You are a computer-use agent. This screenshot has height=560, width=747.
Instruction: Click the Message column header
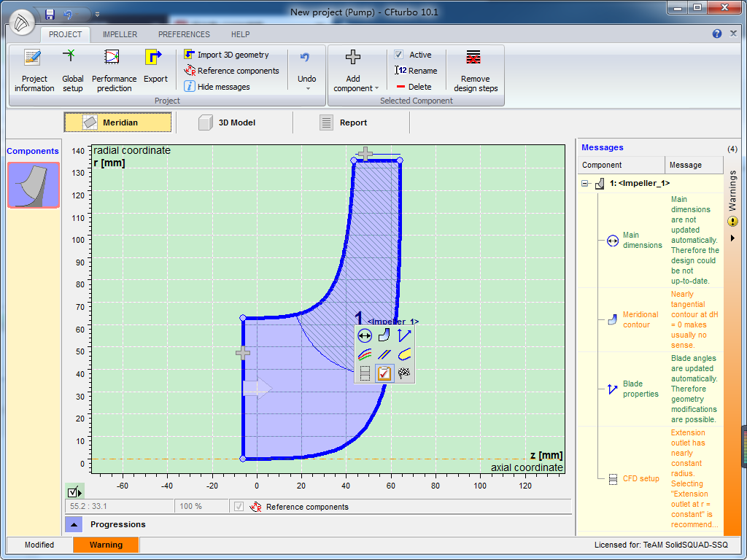pos(694,165)
